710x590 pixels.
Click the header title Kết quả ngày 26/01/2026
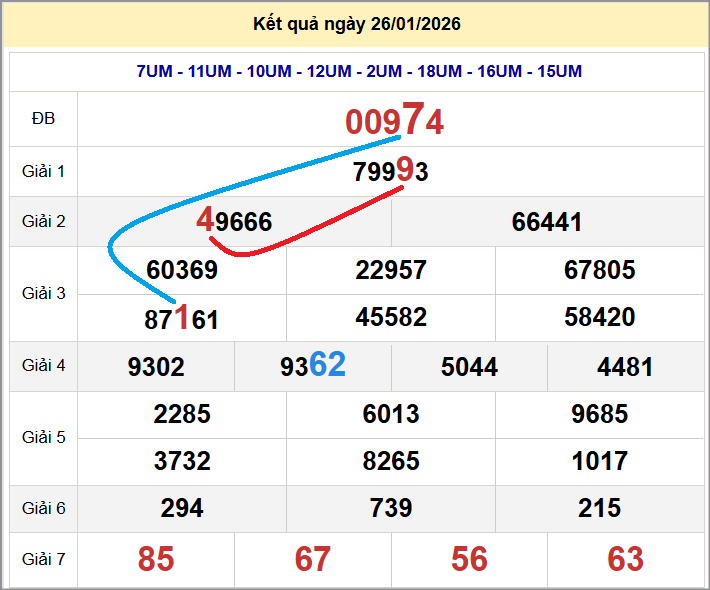357,24
